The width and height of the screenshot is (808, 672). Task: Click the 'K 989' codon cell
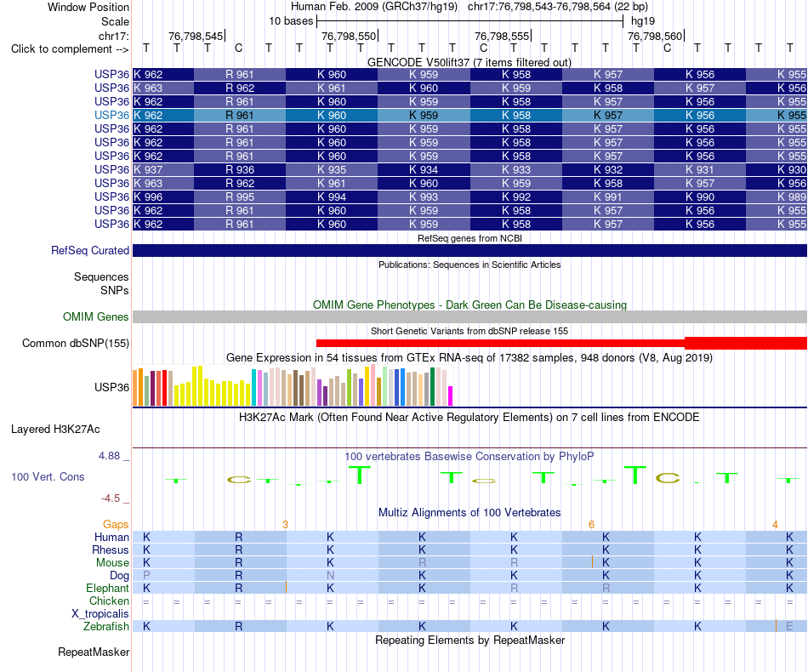click(777, 196)
